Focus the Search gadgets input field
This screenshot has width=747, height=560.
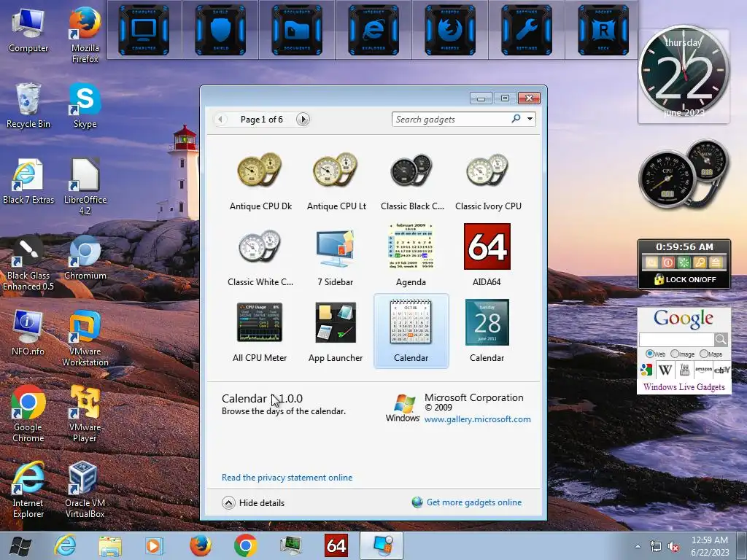(451, 119)
